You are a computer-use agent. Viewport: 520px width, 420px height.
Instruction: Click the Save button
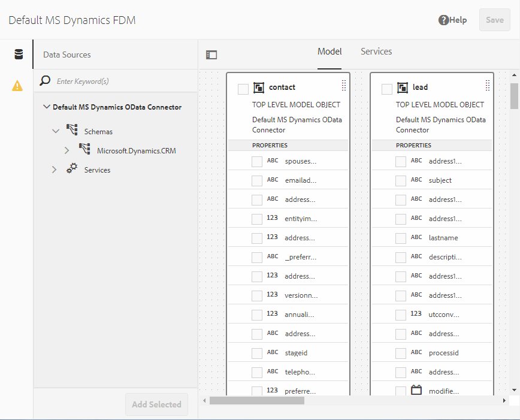coord(494,20)
